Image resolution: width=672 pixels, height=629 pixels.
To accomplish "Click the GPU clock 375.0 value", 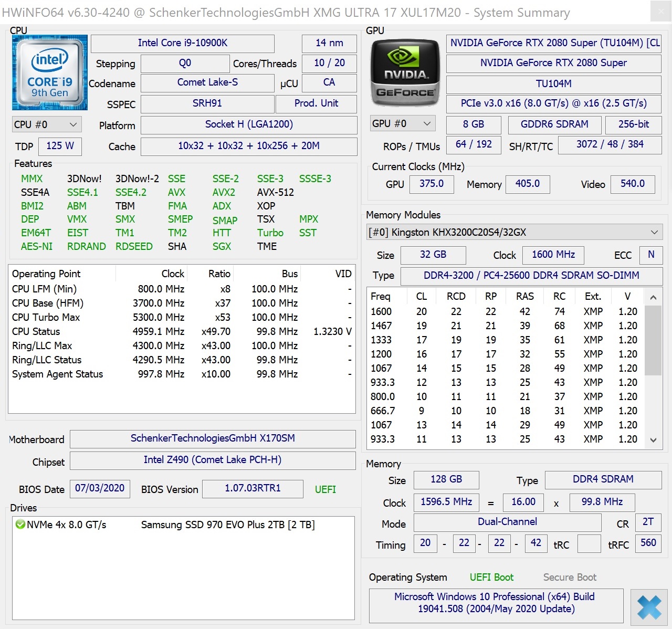I will [431, 184].
